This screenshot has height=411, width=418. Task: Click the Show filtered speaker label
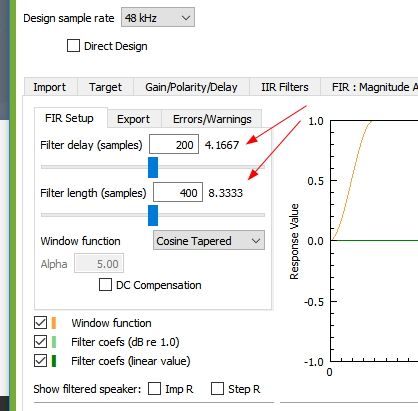point(87,389)
